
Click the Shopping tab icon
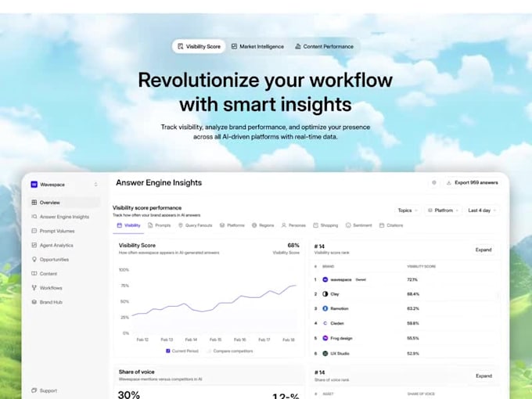pos(315,225)
